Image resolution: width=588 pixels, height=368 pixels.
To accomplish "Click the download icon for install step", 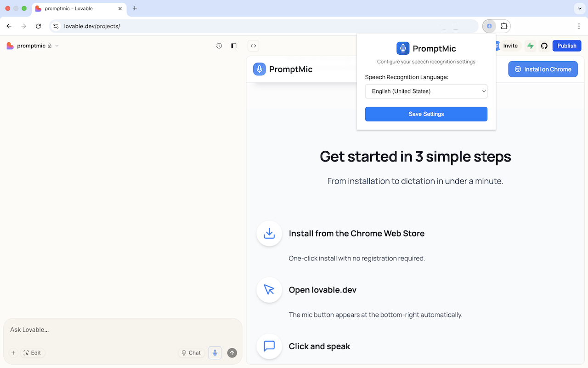I will pyautogui.click(x=269, y=233).
